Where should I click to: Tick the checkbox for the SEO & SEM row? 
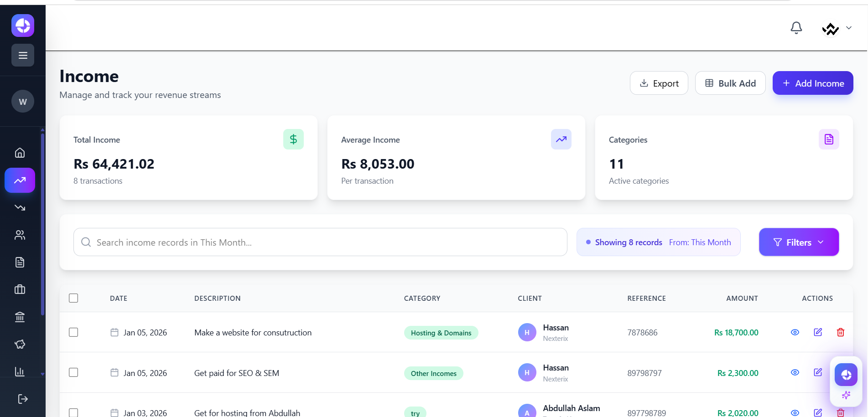point(73,372)
